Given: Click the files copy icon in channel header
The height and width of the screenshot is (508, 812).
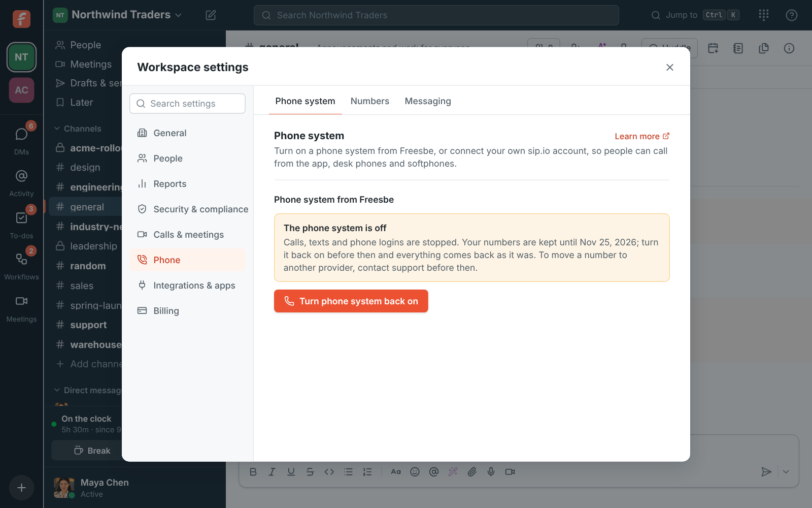Looking at the screenshot, I should tap(764, 48).
